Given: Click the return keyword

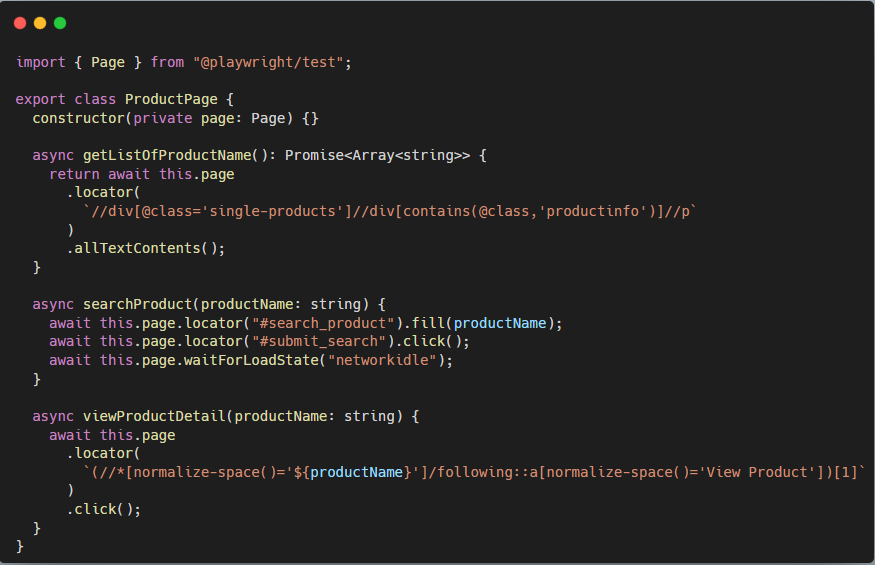Looking at the screenshot, I should coord(74,174).
